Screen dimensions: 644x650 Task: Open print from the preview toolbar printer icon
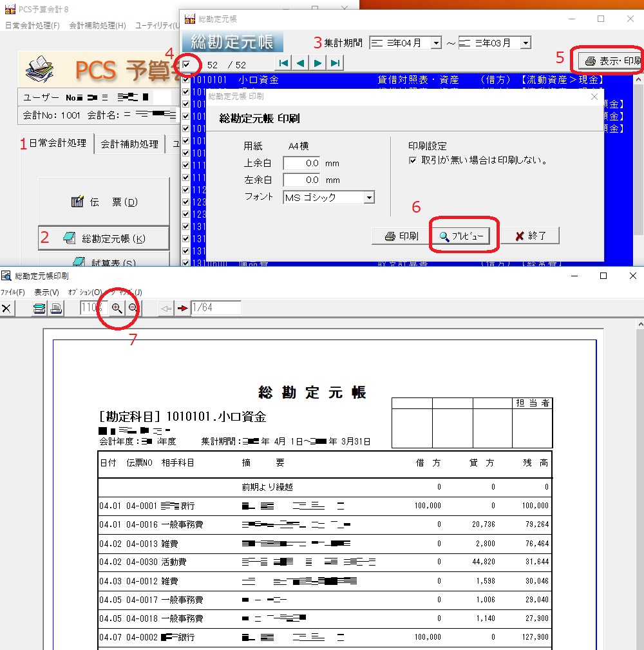(55, 308)
